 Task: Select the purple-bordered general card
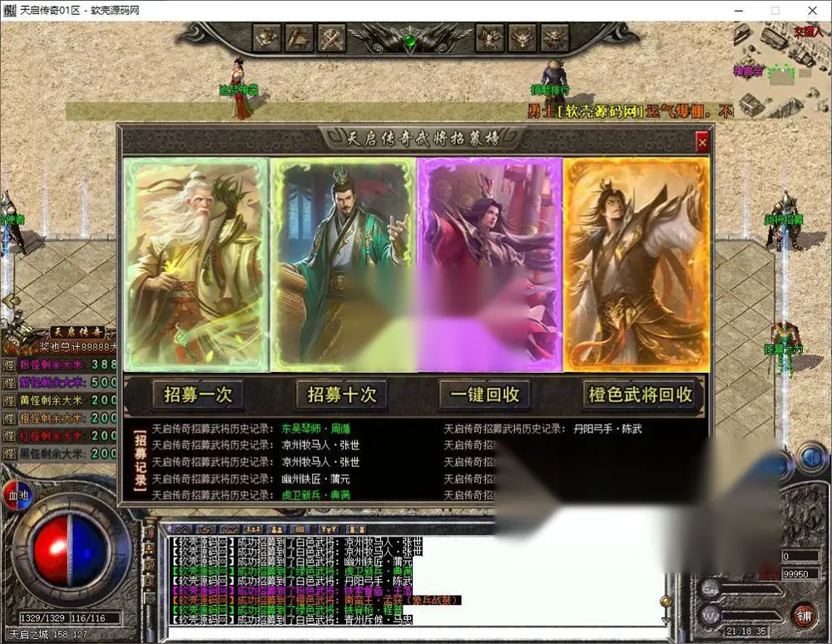[490, 265]
